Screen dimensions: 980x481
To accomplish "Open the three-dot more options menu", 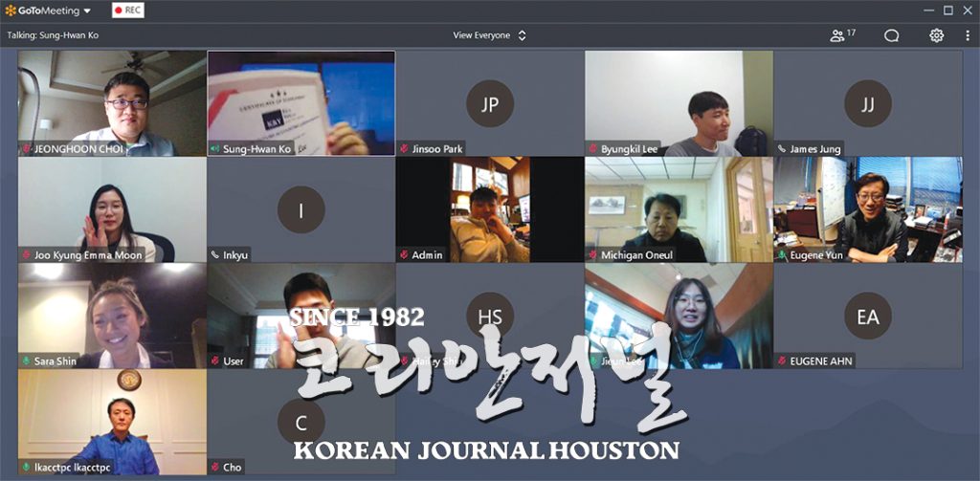I will click(969, 35).
